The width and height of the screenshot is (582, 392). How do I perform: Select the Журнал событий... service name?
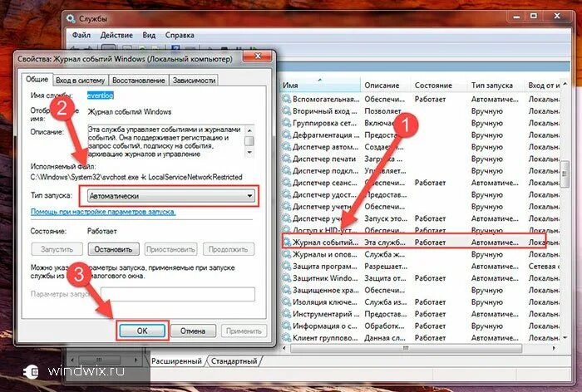tap(326, 243)
